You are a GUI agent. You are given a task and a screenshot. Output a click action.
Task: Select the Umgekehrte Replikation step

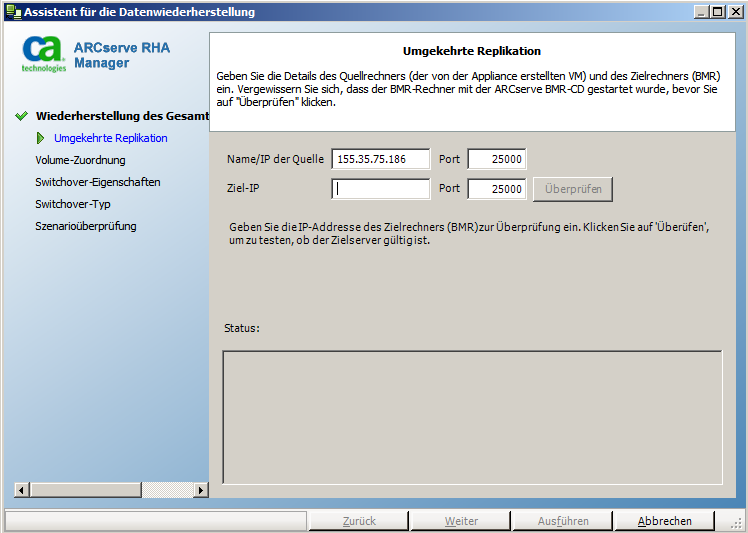tap(111, 138)
